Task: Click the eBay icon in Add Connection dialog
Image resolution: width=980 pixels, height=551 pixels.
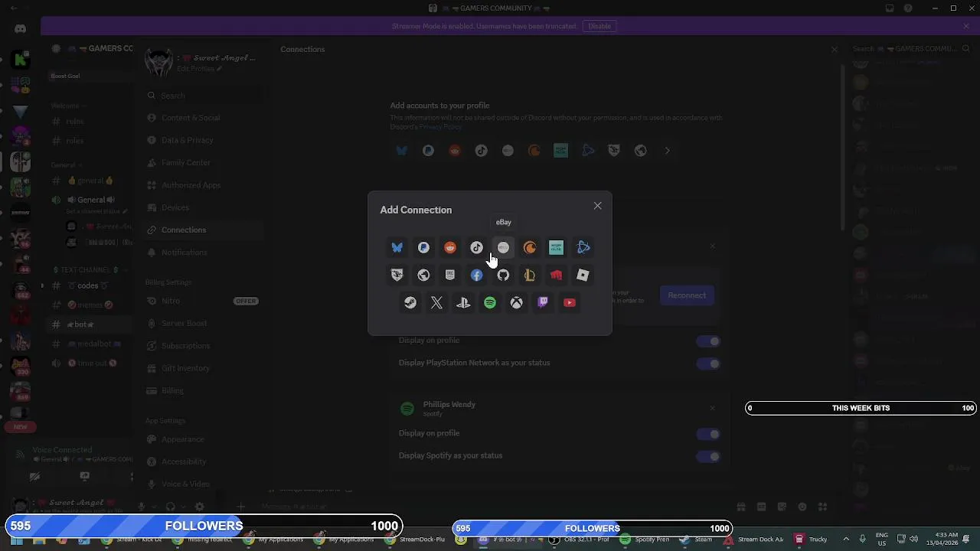Action: (x=503, y=247)
